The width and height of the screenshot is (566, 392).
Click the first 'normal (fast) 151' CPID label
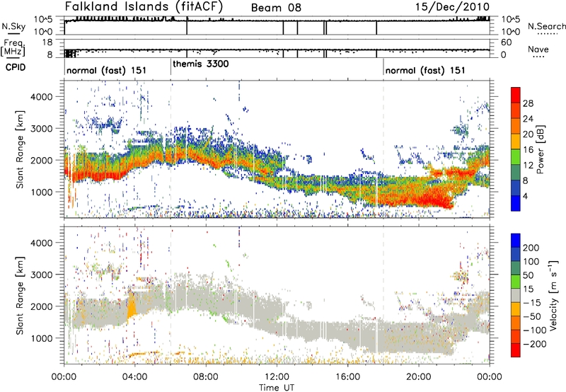(107, 70)
